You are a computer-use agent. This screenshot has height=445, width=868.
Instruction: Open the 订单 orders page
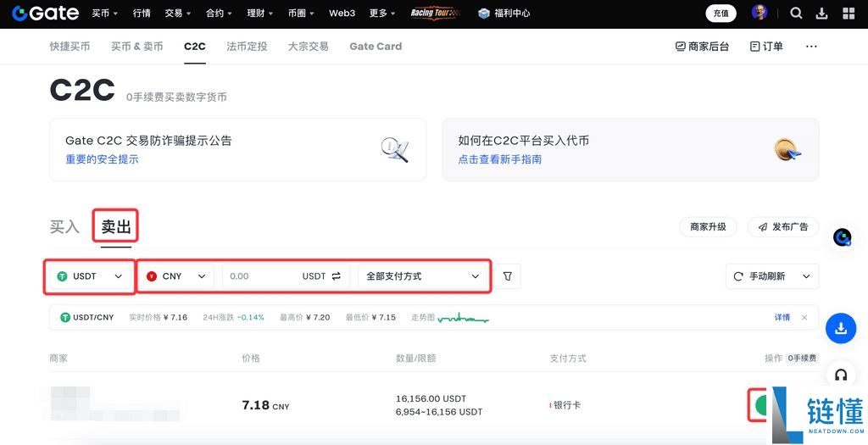click(x=766, y=47)
